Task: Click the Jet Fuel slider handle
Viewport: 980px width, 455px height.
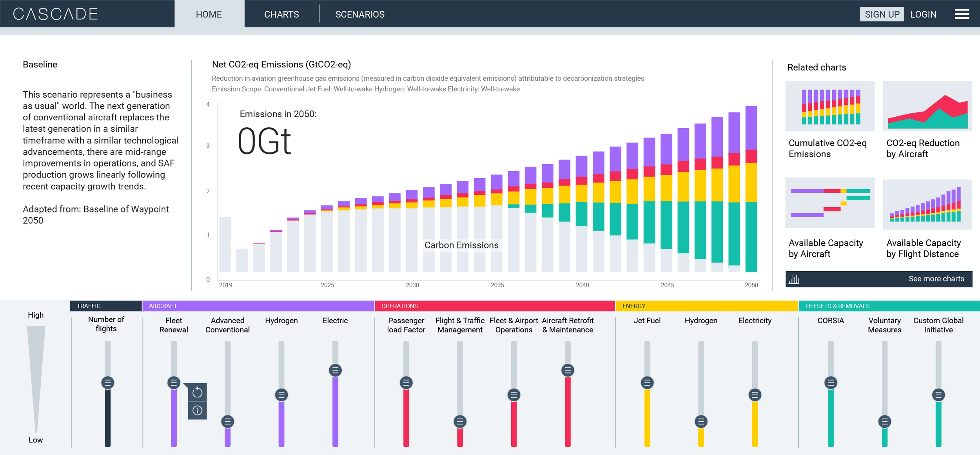Action: [647, 382]
